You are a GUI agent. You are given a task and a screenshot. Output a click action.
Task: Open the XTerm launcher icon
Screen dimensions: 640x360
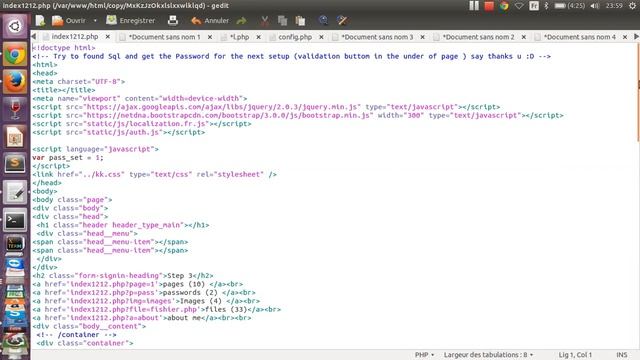[15, 244]
